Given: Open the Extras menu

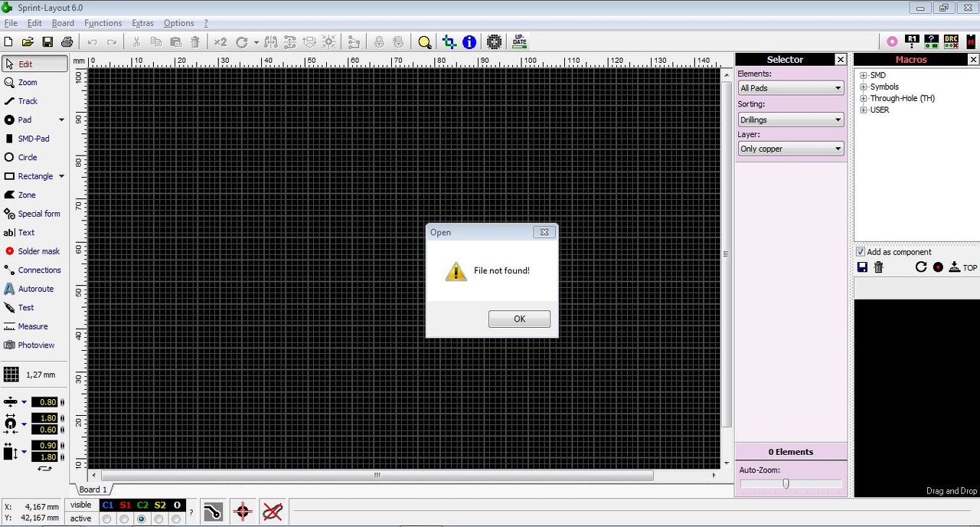Looking at the screenshot, I should click(x=142, y=23).
